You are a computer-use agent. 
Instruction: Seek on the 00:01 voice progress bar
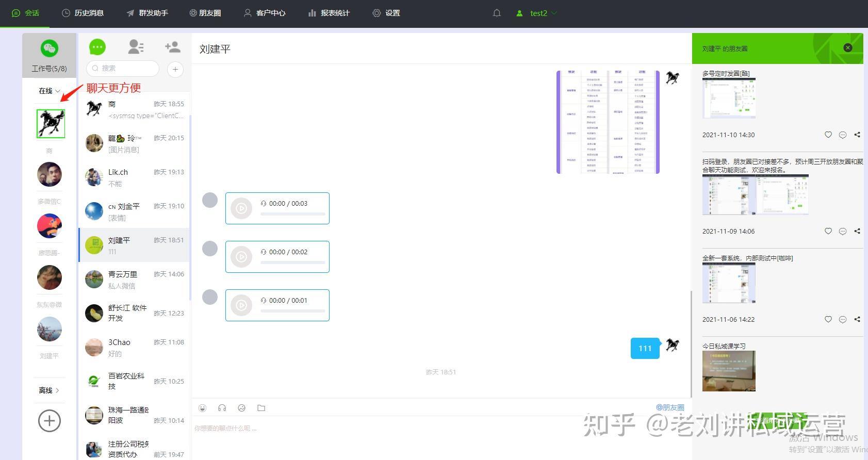tap(293, 310)
